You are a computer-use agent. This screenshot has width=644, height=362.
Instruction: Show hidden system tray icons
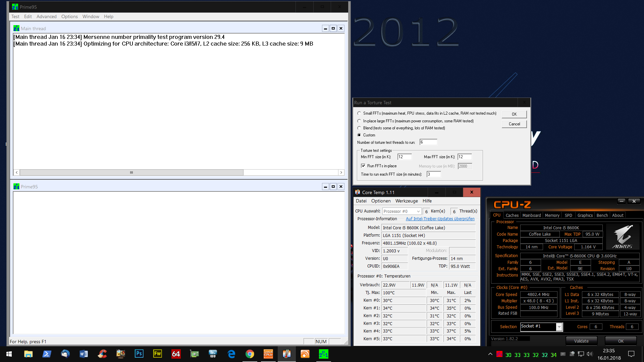(490, 354)
